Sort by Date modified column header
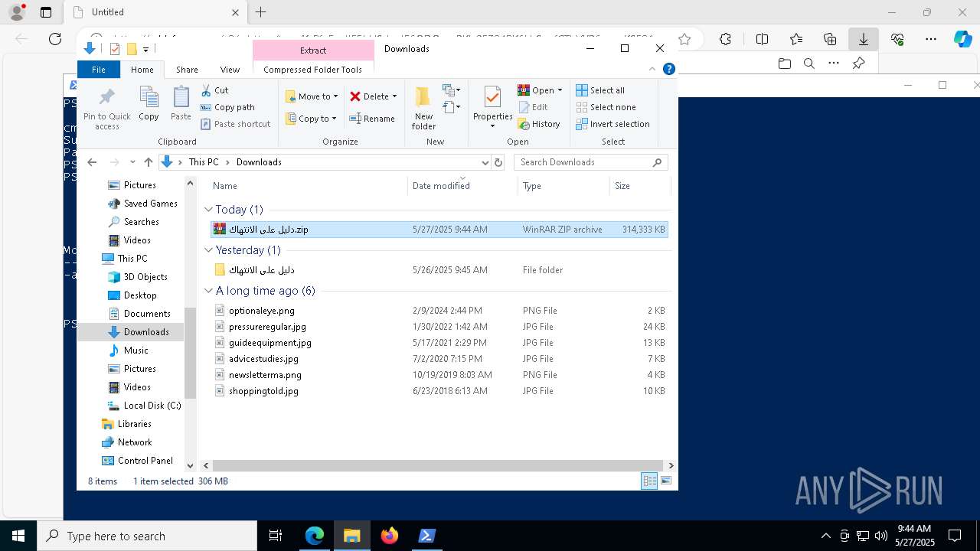This screenshot has width=980, height=551. (x=462, y=186)
